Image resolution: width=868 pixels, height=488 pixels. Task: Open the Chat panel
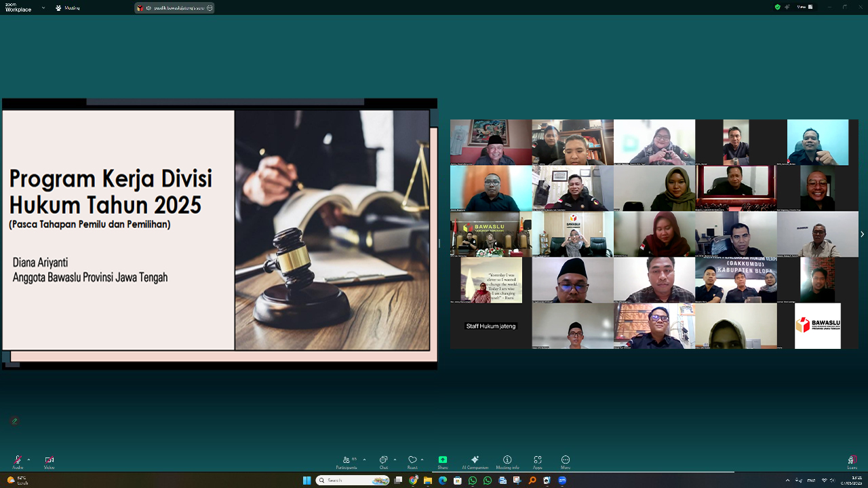(384, 462)
